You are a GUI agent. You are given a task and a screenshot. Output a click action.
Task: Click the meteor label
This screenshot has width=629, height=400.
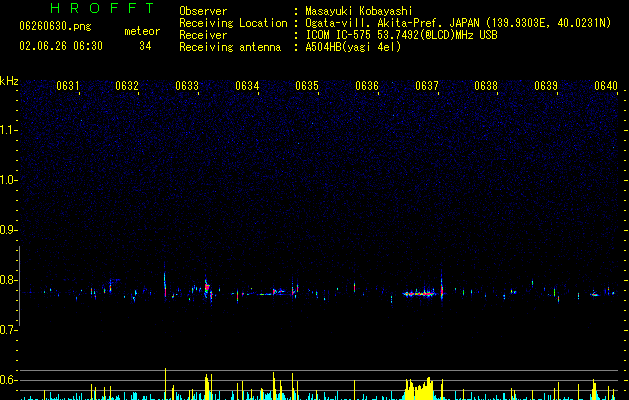142,31
